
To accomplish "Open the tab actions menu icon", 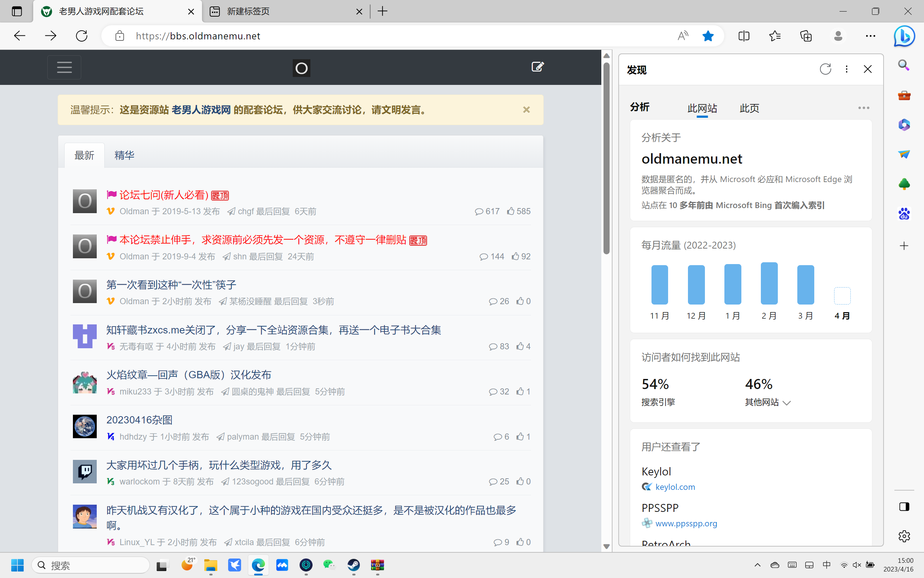I will tap(17, 12).
